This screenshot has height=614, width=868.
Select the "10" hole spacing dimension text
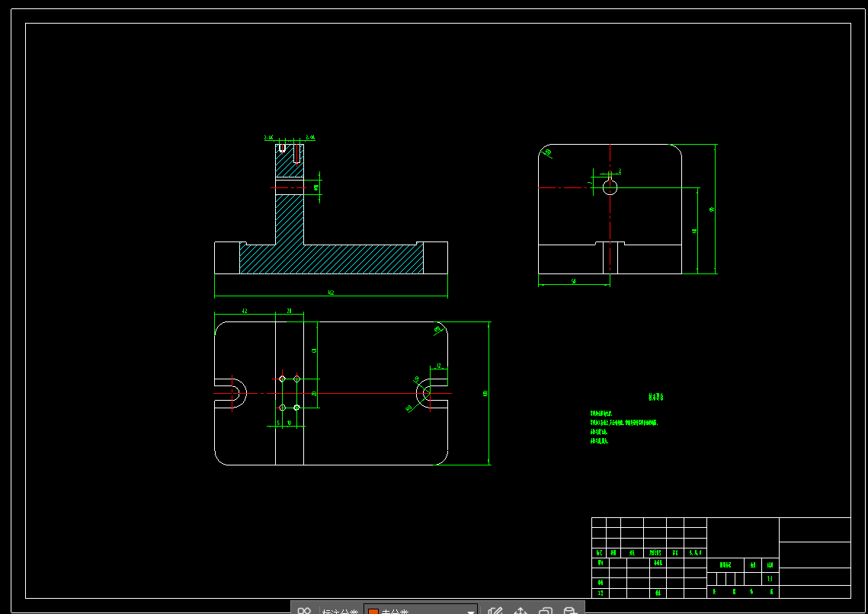click(289, 423)
